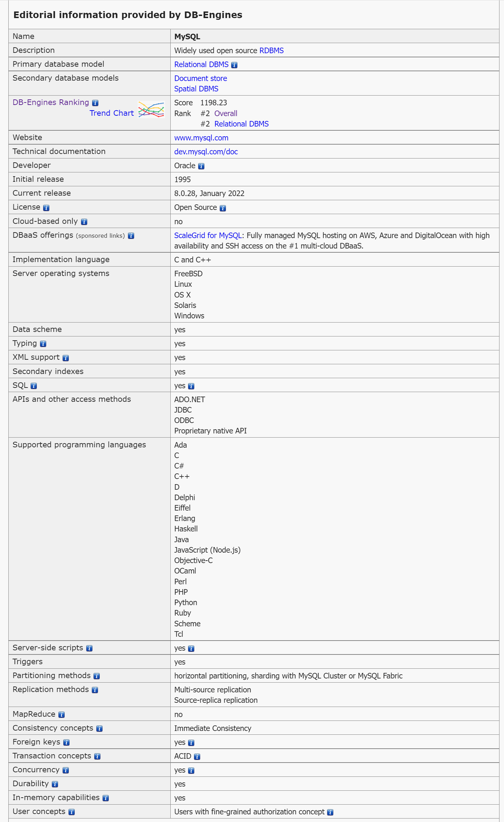Image resolution: width=504 pixels, height=822 pixels.
Task: Click info icon next to Cloud-based only
Action: pos(84,222)
